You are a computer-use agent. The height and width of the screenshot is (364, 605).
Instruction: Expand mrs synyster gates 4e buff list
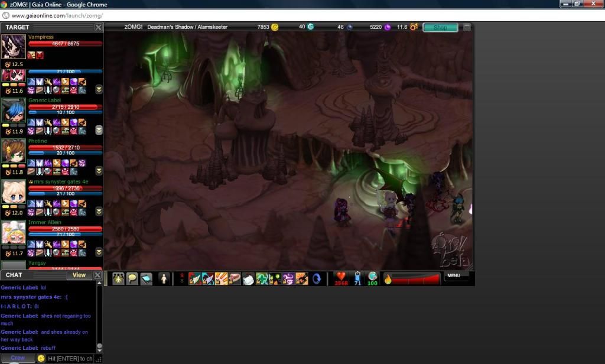tap(99, 212)
